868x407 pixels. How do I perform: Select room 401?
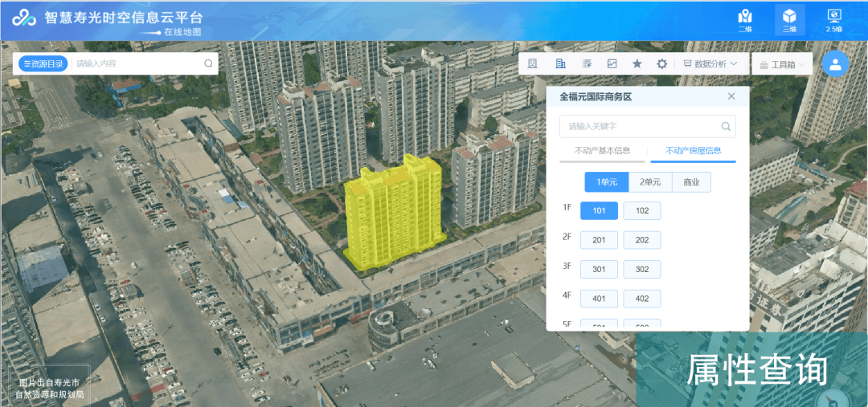599,299
